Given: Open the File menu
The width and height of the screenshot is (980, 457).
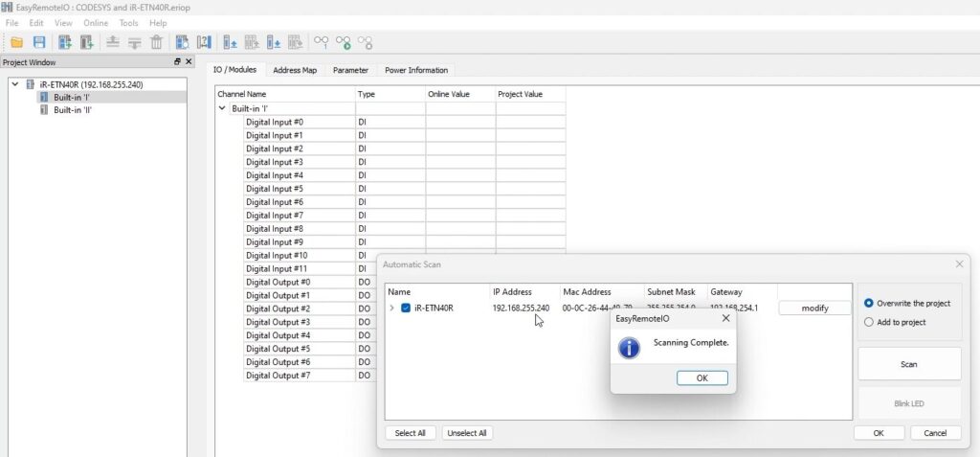Looking at the screenshot, I should coord(11,23).
